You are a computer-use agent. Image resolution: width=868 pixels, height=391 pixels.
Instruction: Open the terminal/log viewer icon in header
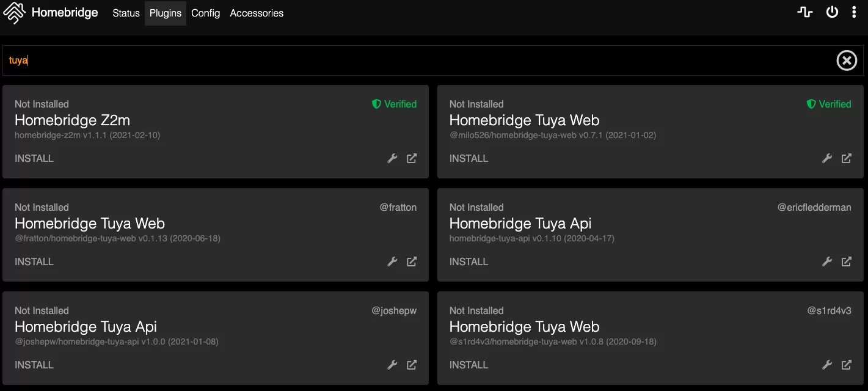[x=805, y=12]
